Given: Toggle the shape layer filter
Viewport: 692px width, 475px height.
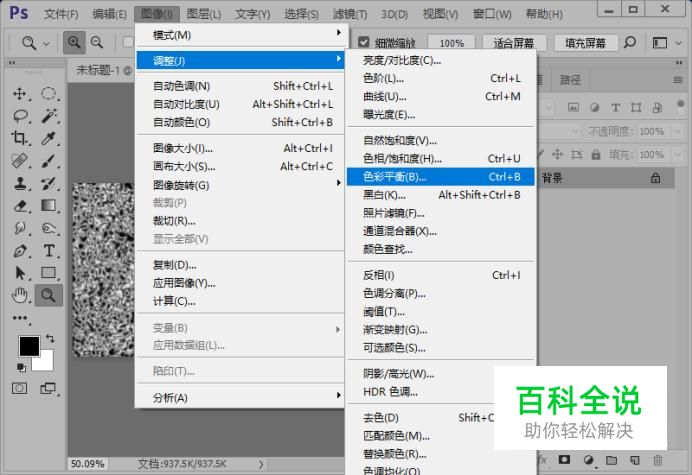Looking at the screenshot, I should coord(636,107).
